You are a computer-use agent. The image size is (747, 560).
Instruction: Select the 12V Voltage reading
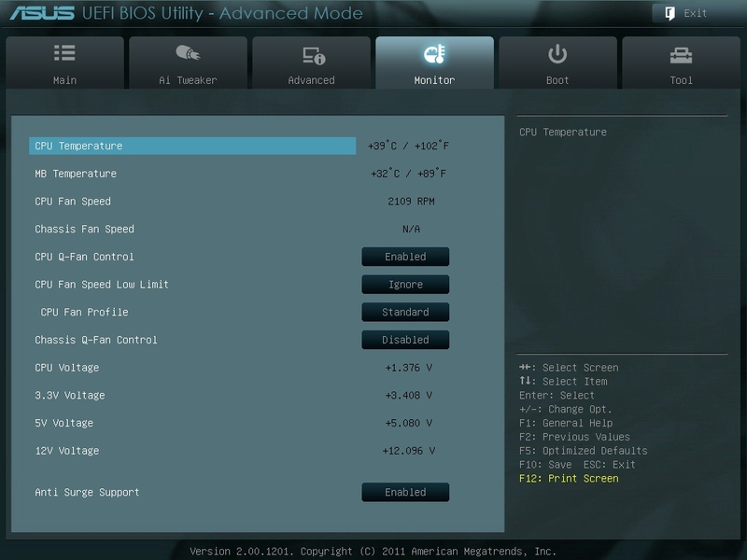coord(407,451)
